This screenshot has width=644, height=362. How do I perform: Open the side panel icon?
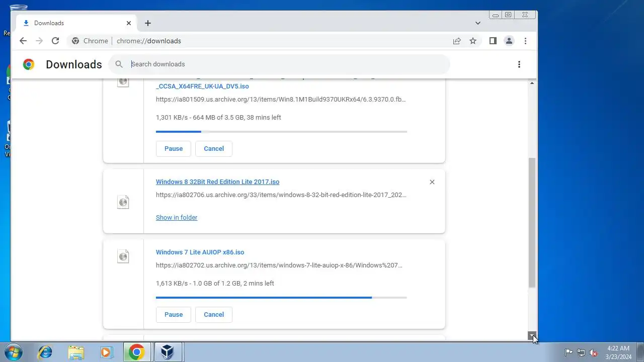[x=493, y=41]
